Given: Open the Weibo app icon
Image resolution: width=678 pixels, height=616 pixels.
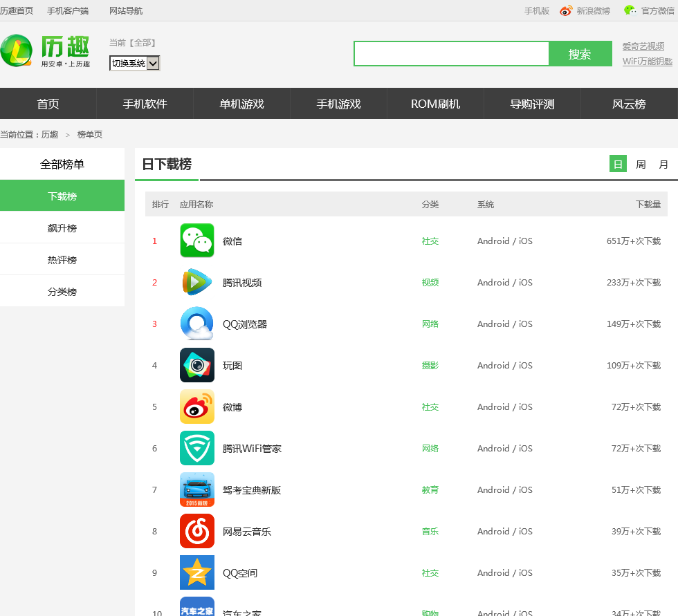Looking at the screenshot, I should 196,407.
